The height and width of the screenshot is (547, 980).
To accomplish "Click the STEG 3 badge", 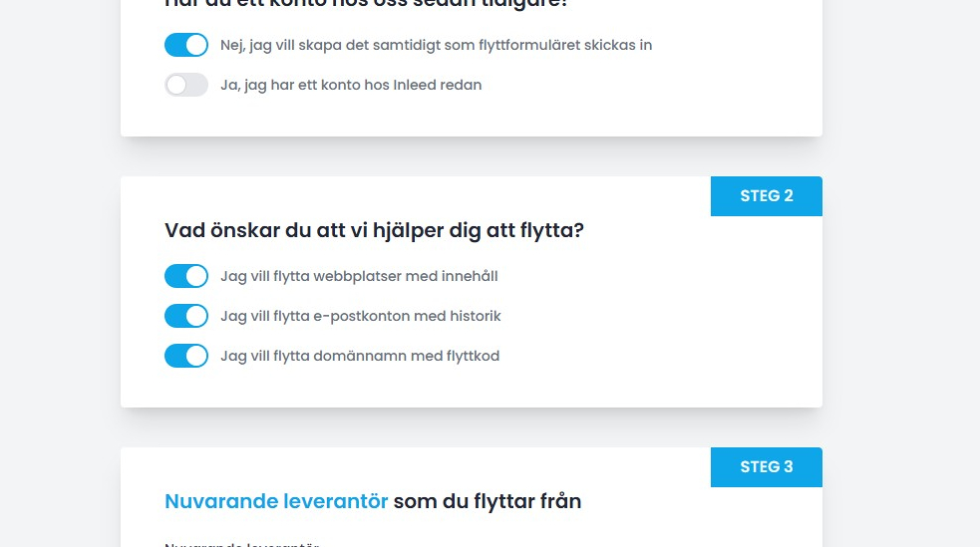I will click(767, 467).
